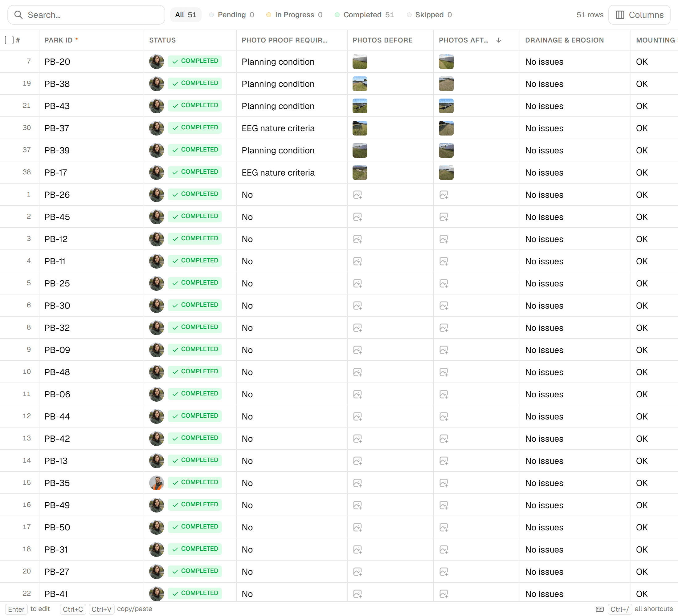Open the Columns settings button
678x616 pixels.
(x=639, y=15)
